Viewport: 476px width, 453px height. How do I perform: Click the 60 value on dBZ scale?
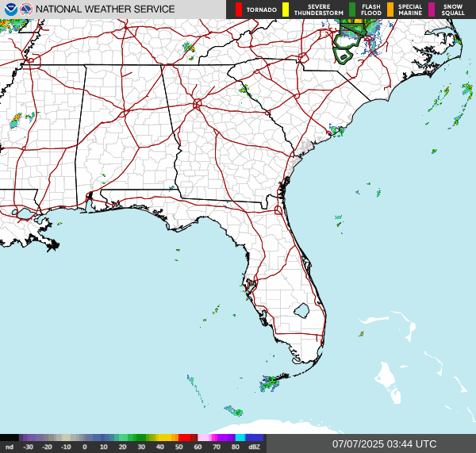tap(198, 447)
